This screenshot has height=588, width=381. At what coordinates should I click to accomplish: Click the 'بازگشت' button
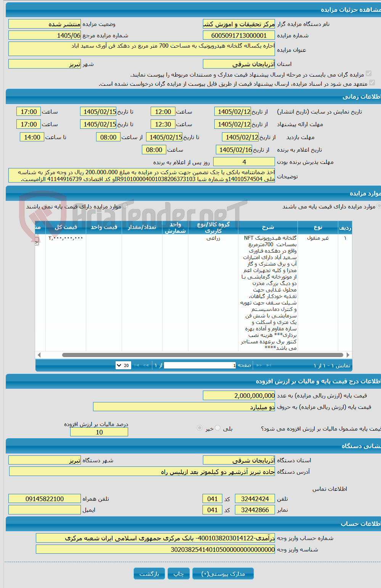pos(149,574)
